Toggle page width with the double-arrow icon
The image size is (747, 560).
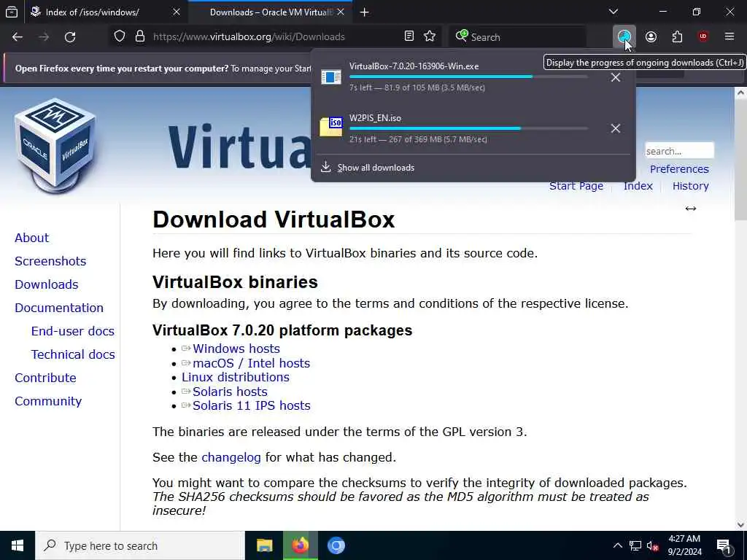coord(690,209)
